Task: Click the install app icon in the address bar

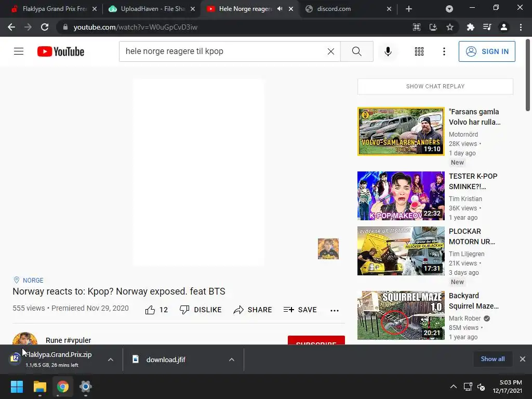Action: click(433, 27)
